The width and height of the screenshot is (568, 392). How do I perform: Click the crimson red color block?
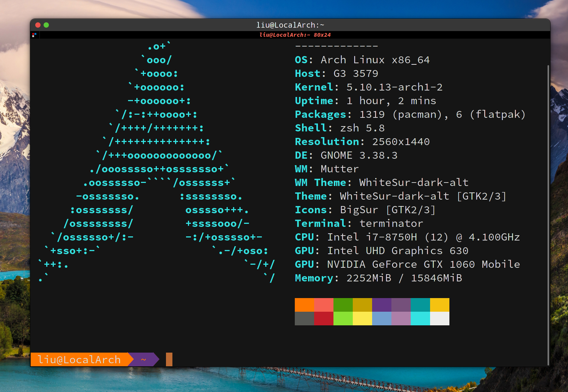[x=324, y=319]
